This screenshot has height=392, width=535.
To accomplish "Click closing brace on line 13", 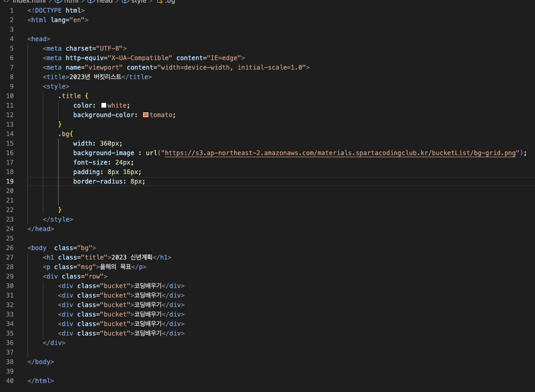I will (60, 125).
